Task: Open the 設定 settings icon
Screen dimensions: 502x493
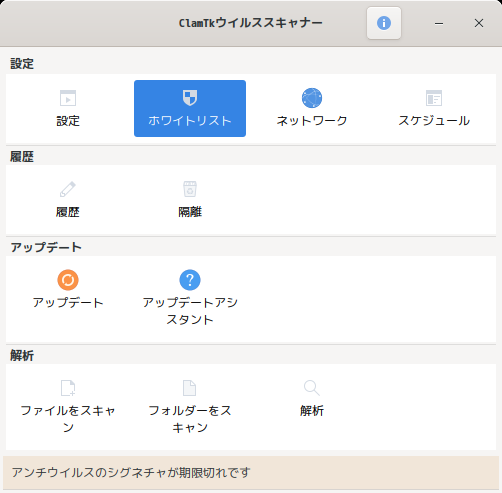Action: pos(68,98)
